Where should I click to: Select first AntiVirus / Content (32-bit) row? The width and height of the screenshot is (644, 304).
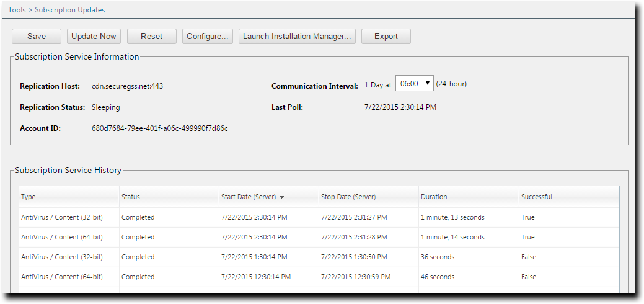click(x=62, y=217)
